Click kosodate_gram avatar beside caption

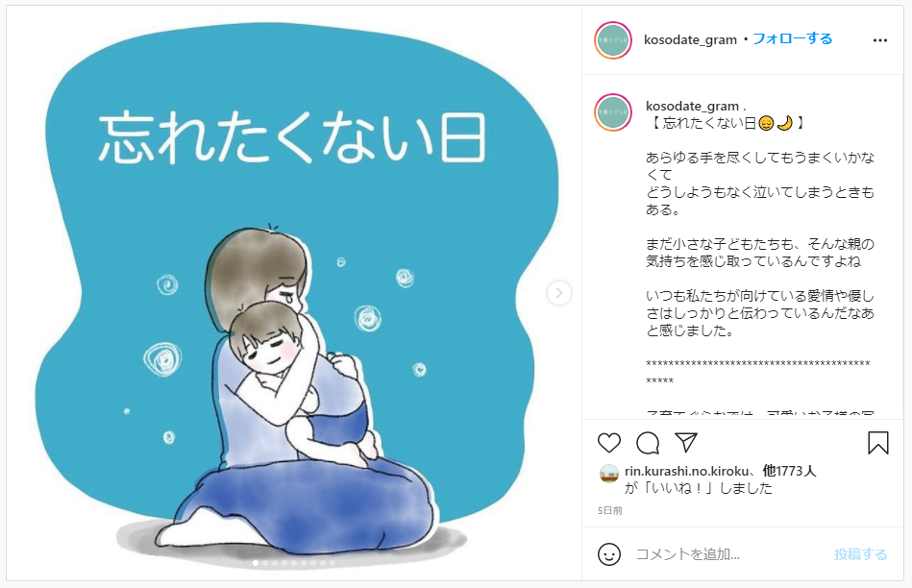(x=613, y=112)
